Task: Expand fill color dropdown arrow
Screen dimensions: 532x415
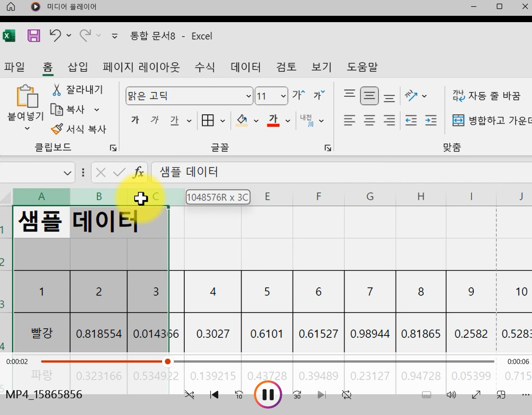Action: coord(256,121)
